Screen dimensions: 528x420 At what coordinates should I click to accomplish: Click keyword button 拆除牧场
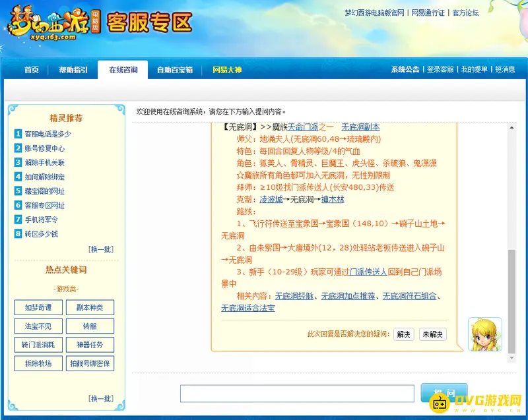point(38,363)
